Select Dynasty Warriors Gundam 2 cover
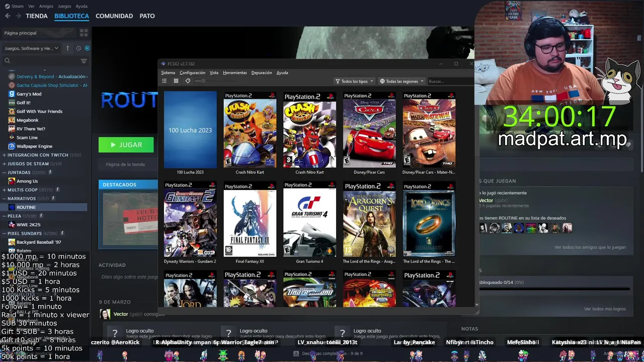 (x=190, y=219)
